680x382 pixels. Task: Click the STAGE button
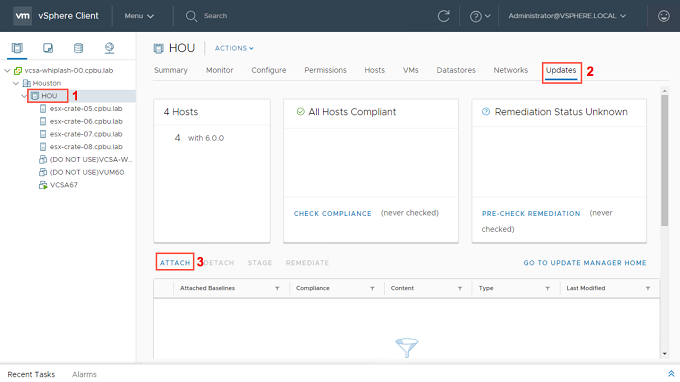(260, 263)
